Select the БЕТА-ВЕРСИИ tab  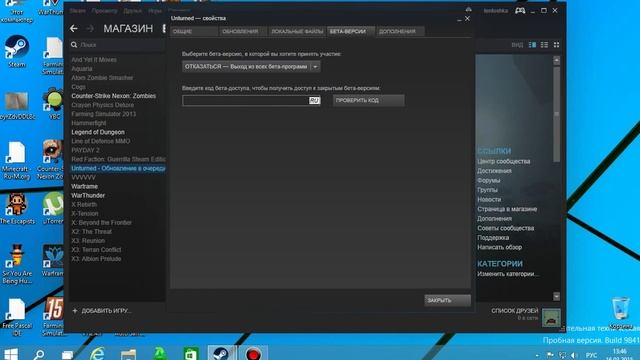pyautogui.click(x=351, y=31)
